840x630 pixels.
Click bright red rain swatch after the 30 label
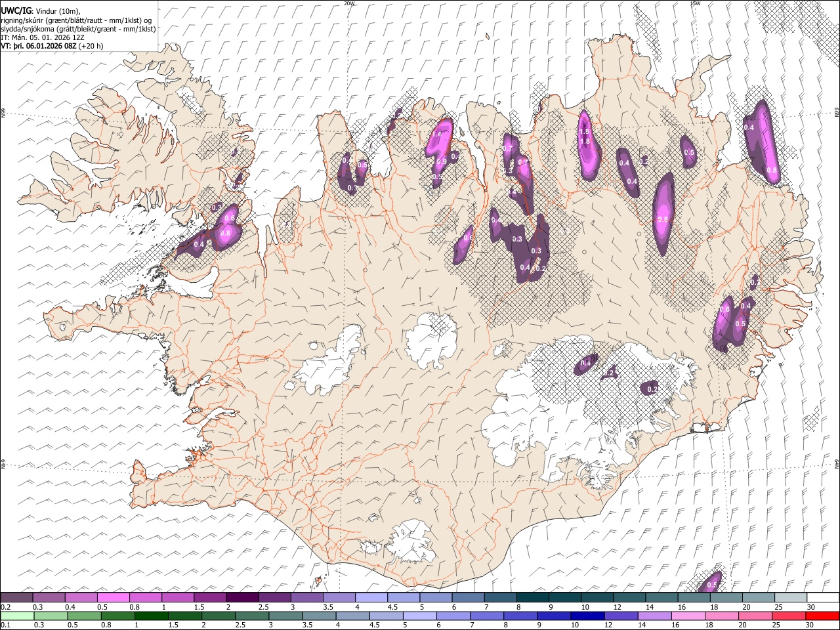(x=822, y=616)
